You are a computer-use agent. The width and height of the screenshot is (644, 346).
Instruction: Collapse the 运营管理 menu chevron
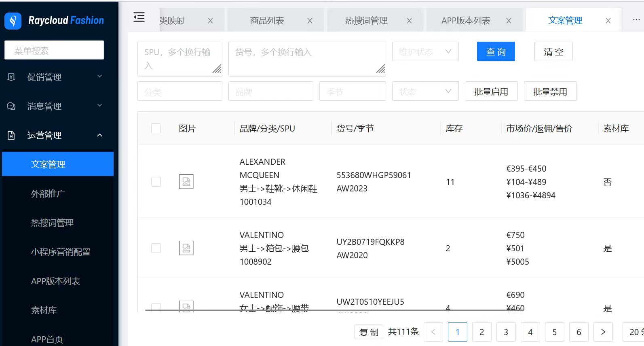click(99, 135)
